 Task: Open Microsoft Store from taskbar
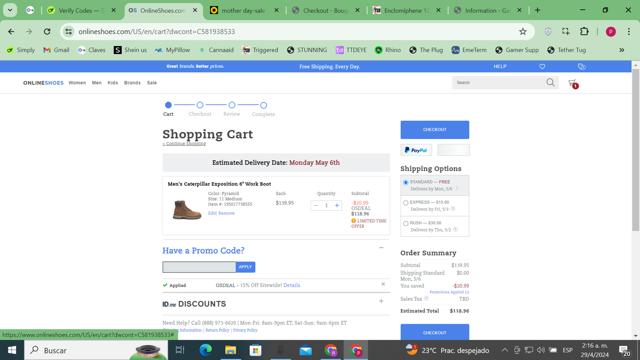point(256,350)
